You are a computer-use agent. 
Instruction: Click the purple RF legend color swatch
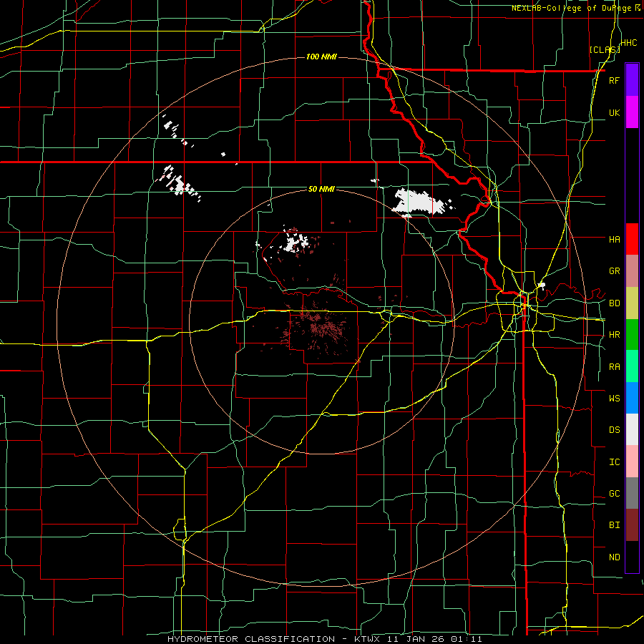coord(632,80)
